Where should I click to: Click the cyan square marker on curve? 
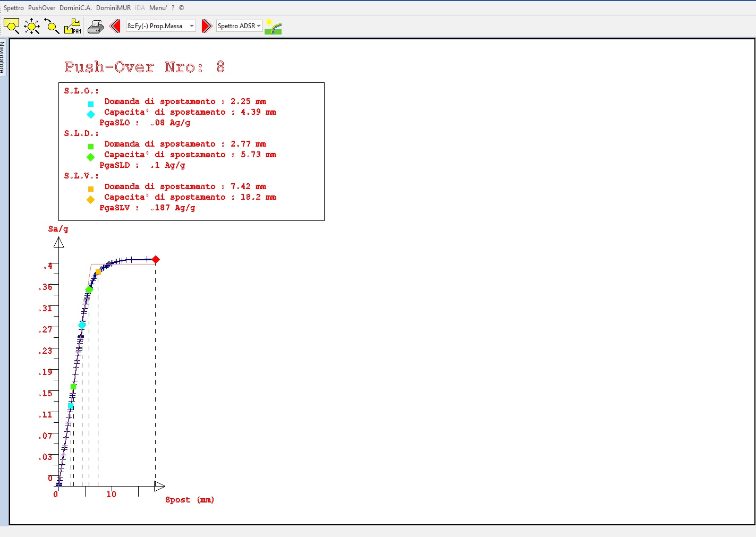(71, 406)
